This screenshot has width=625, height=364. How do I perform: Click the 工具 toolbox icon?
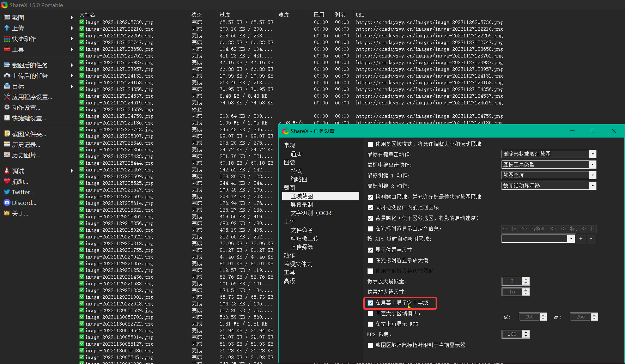(7, 49)
